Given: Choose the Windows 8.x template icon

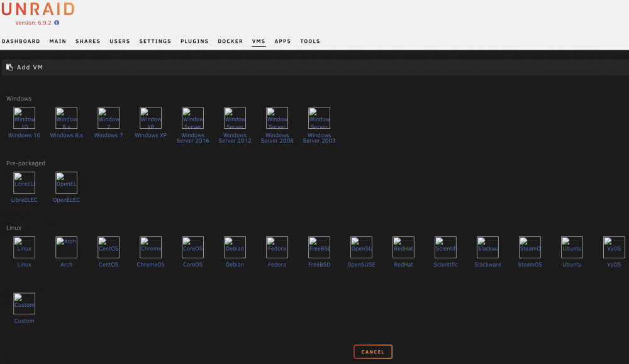Looking at the screenshot, I should tap(66, 118).
